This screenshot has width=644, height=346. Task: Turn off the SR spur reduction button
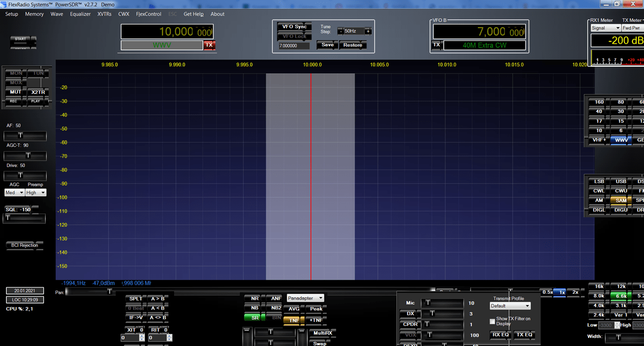pos(255,317)
